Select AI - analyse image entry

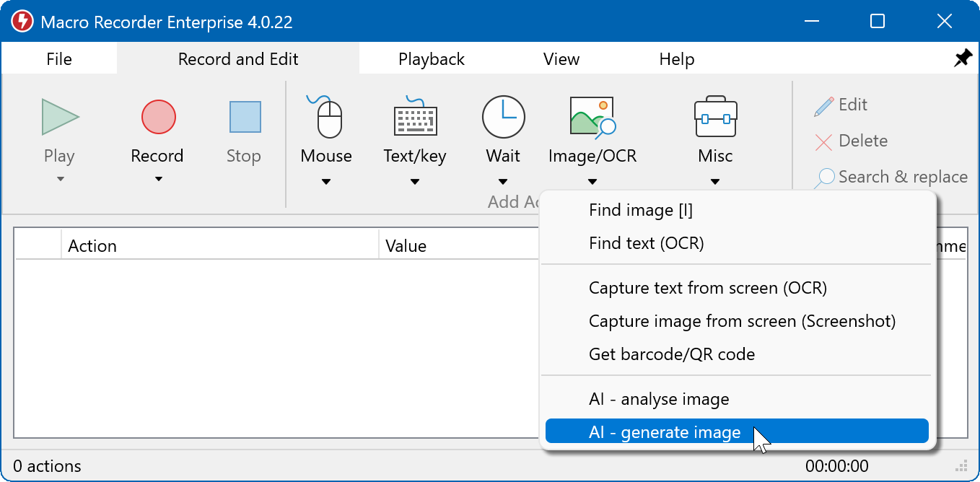pyautogui.click(x=737, y=399)
